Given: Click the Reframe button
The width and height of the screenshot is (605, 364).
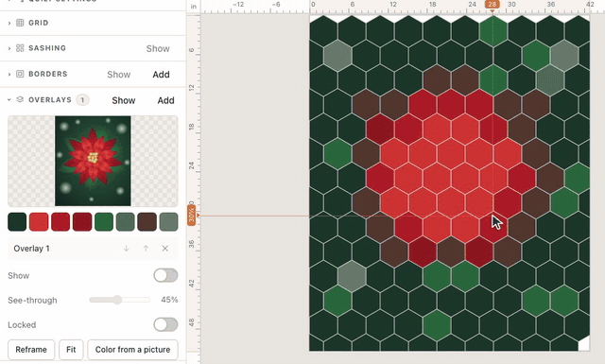Looking at the screenshot, I should (31, 350).
